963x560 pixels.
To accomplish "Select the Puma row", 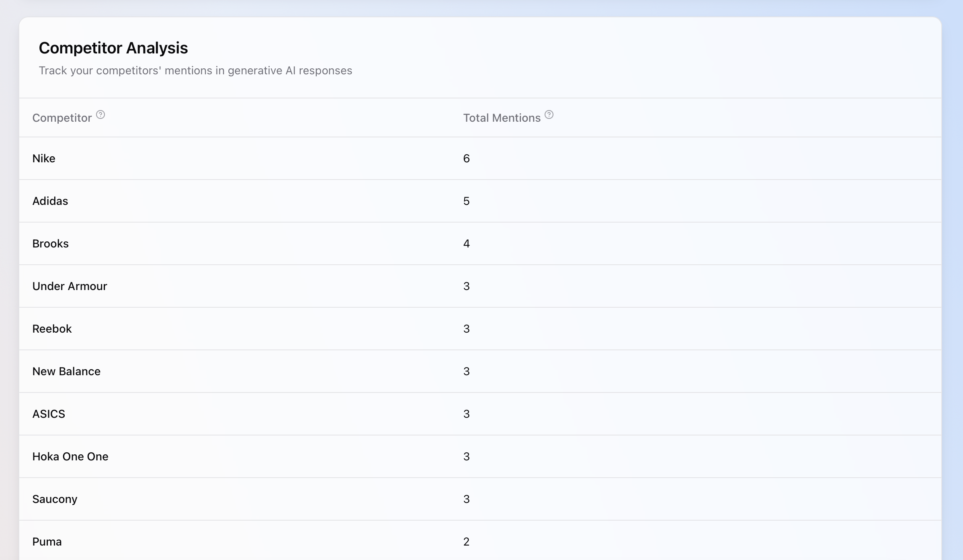I will tap(47, 542).
